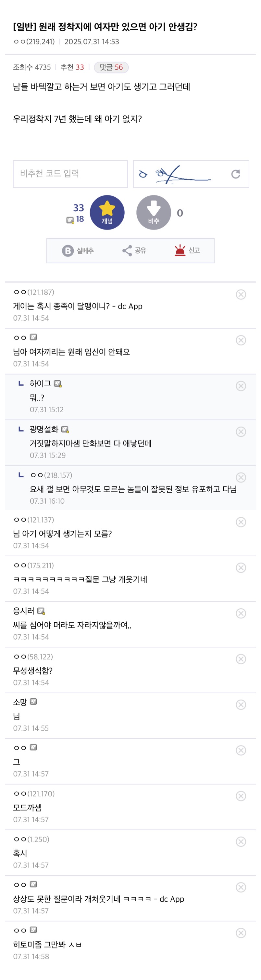Image resolution: width=261 pixels, height=980 pixels.
Task: Delete the 달팽이 comment by 121.187
Action: (x=241, y=295)
